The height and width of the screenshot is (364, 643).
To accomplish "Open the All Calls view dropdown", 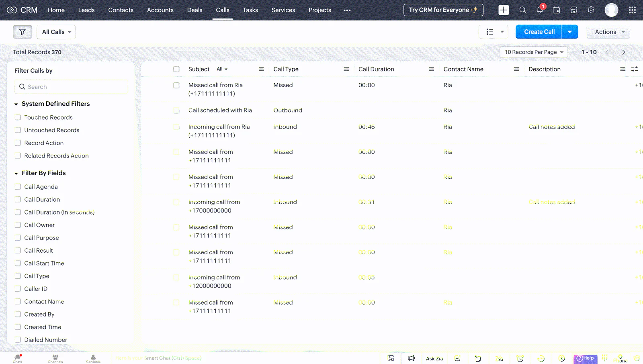I will 56,32.
